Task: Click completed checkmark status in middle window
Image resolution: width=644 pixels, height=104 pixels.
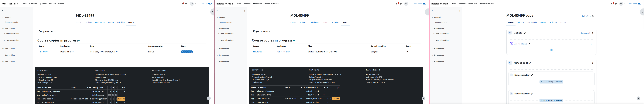Action: click(x=407, y=52)
